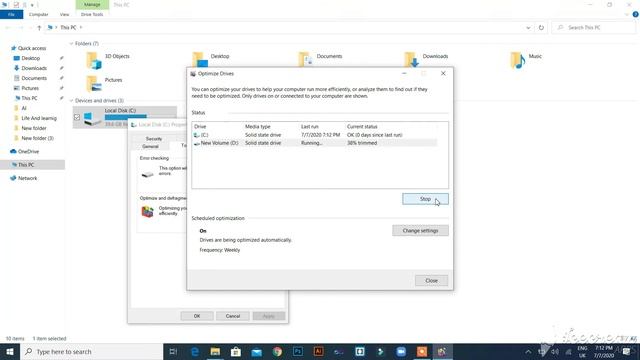Close the Optimize Drives dialog
The image size is (640, 360).
pyautogui.click(x=431, y=280)
